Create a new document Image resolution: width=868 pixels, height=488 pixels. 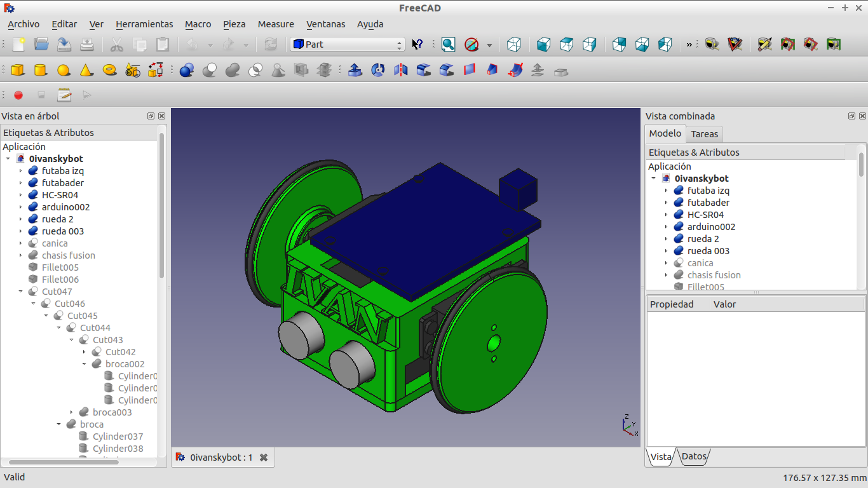click(18, 44)
